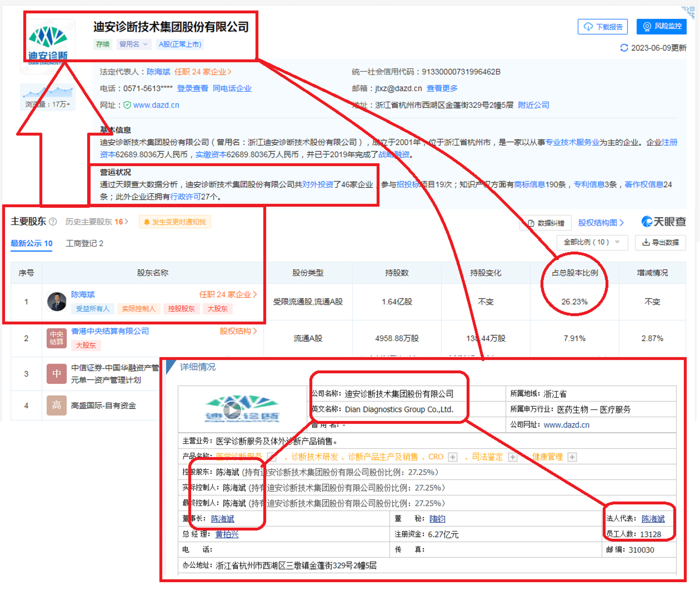Screen dimensions: 700x591
Task: Open board secretary 陶钧 link
Action: tap(437, 519)
